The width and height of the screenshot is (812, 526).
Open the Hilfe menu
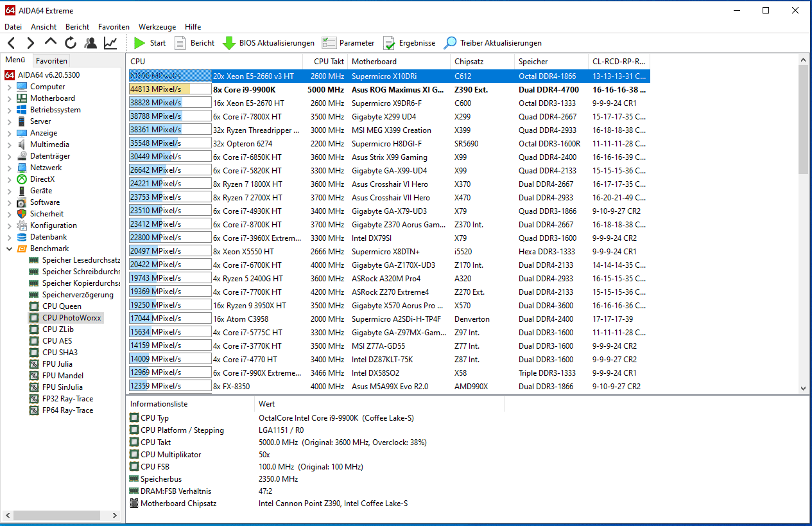[193, 27]
